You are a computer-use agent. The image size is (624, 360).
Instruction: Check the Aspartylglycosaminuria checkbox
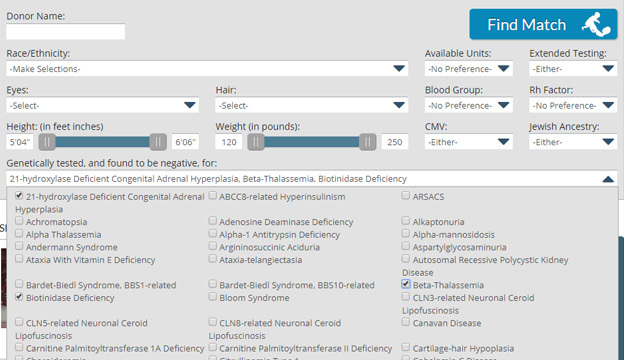[406, 246]
